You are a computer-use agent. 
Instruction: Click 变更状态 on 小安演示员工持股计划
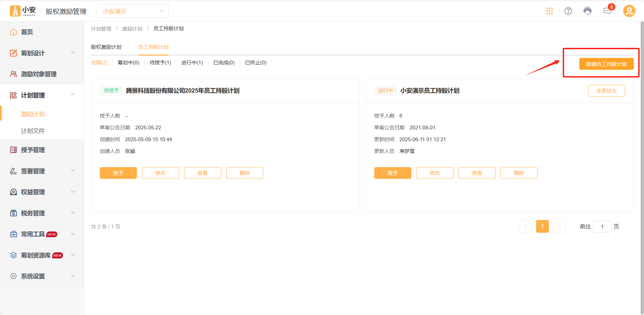607,91
